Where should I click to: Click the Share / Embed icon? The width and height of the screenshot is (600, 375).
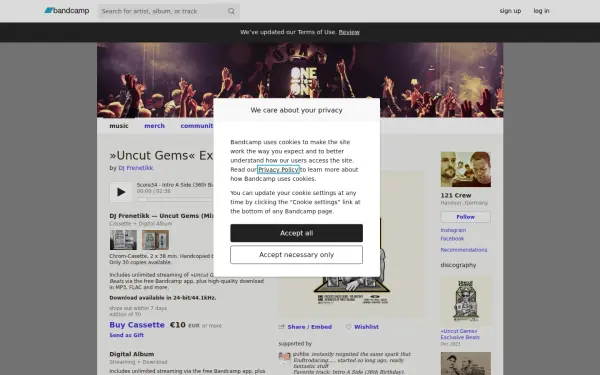point(282,327)
